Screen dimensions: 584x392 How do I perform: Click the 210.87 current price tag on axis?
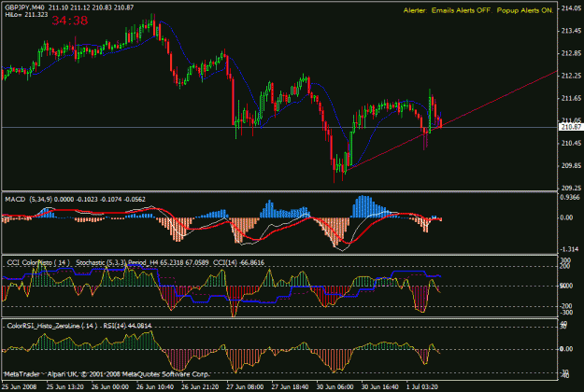571,127
